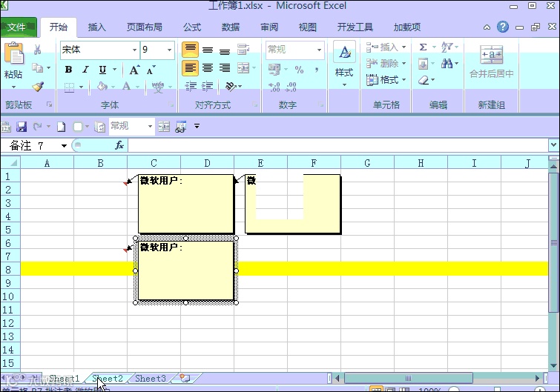Click New document icon in quick access toolbar

62,127
